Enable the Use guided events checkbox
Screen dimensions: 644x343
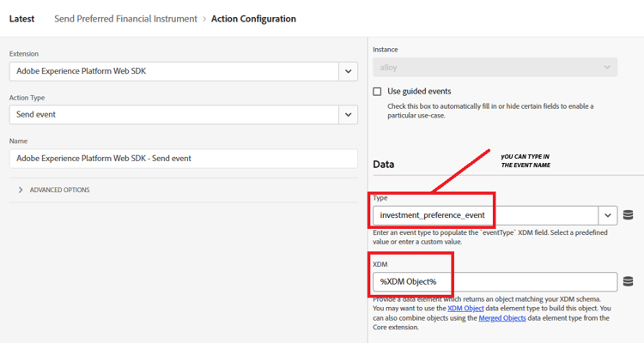pos(377,92)
